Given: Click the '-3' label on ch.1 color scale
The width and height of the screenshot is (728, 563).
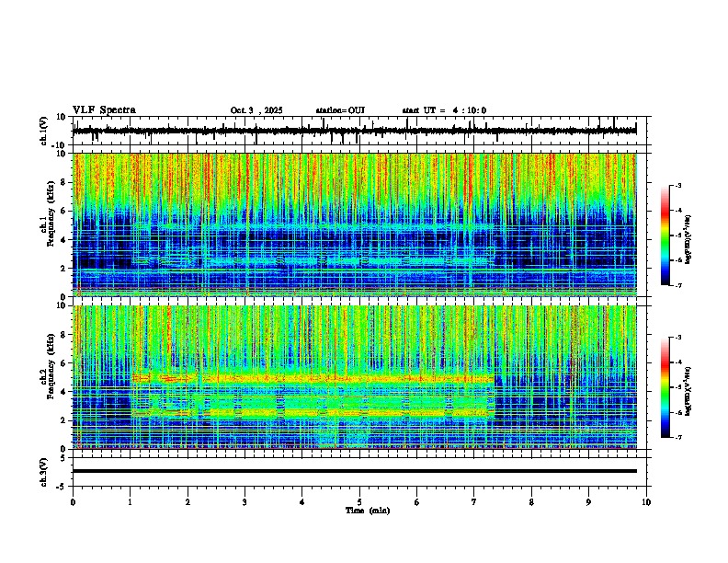Looking at the screenshot, I should coord(678,186).
